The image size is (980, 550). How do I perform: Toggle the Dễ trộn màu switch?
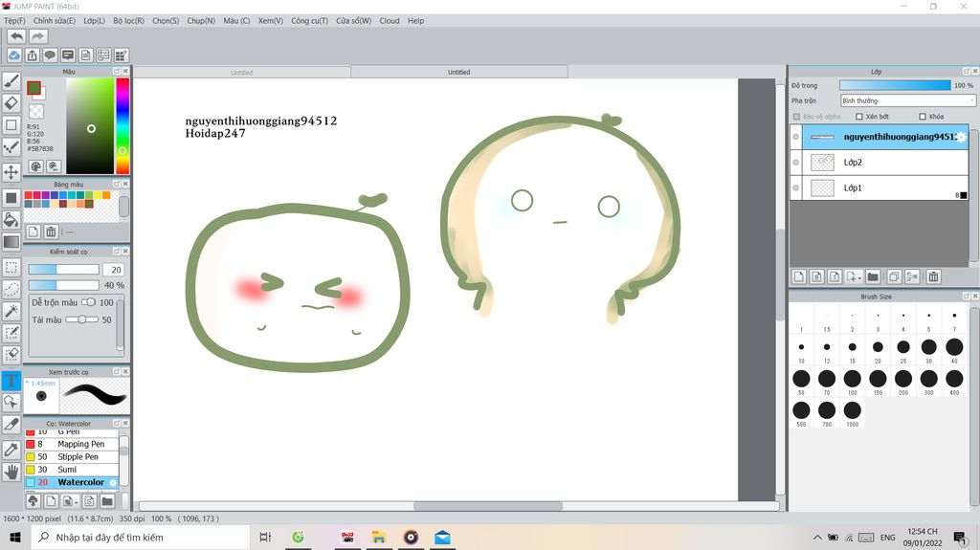tap(89, 302)
